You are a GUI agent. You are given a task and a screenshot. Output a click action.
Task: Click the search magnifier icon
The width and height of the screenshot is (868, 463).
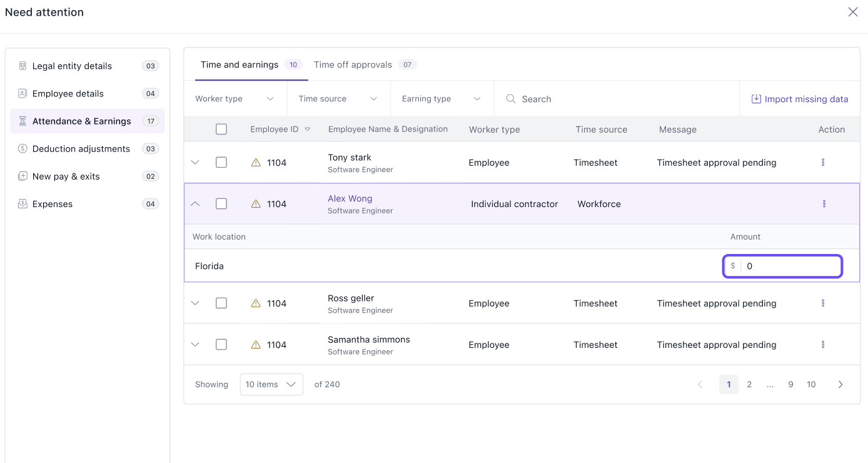click(511, 99)
